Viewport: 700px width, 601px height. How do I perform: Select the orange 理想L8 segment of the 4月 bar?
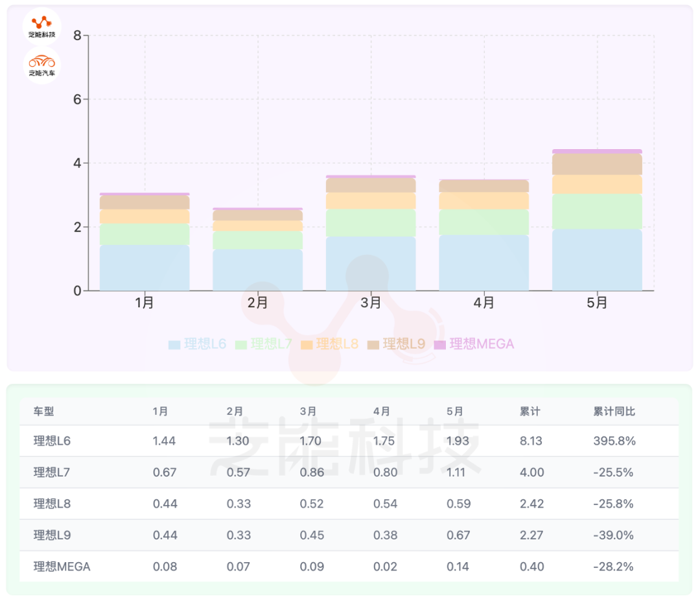click(x=484, y=201)
